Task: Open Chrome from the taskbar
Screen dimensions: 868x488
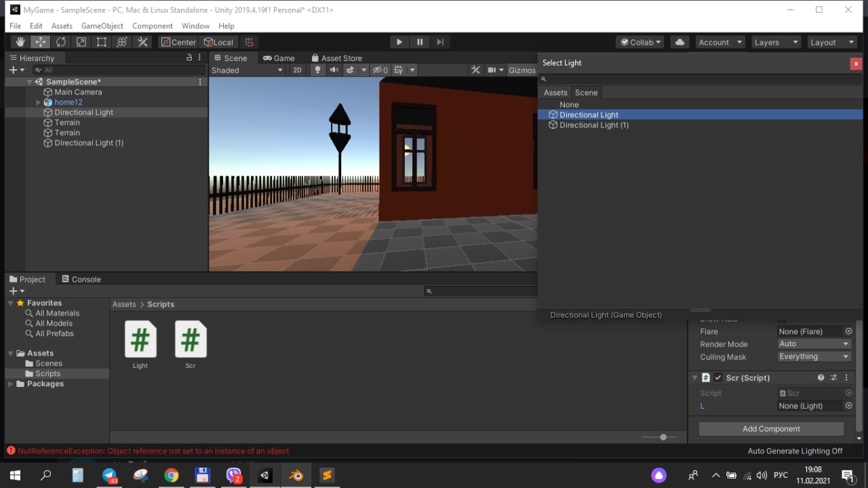Action: [172, 475]
